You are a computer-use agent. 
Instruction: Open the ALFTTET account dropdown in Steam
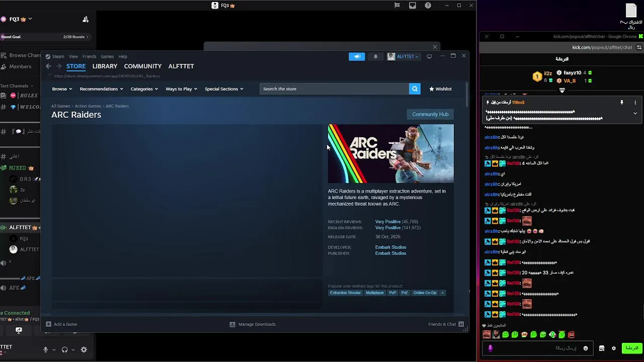403,56
